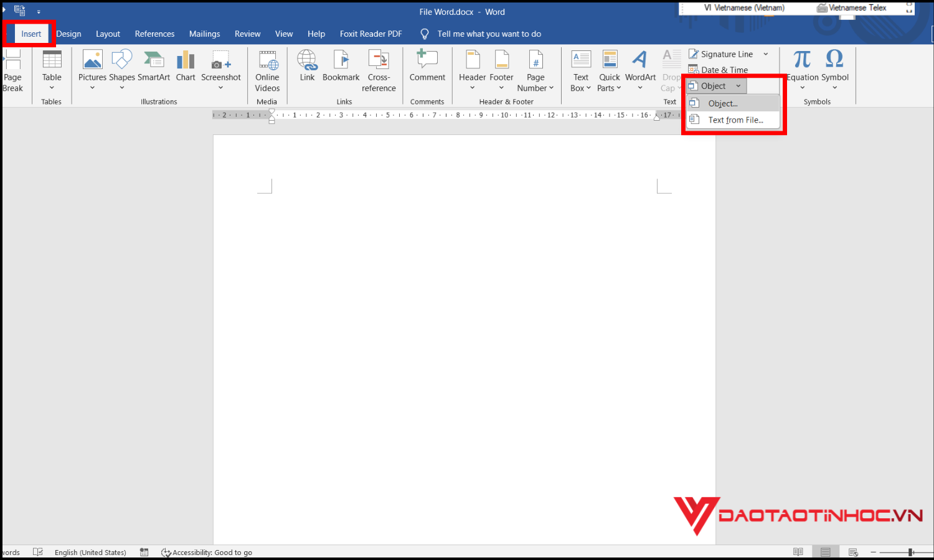Open the Object dropdown arrow
The image size is (934, 560).
pyautogui.click(x=738, y=86)
